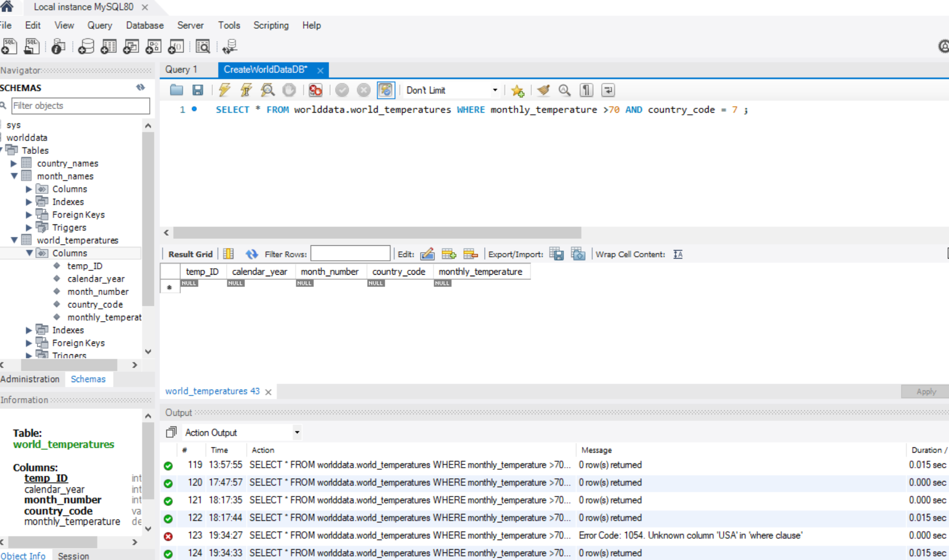Select calendar_year column in schema tree
The height and width of the screenshot is (560, 949).
[x=96, y=279]
